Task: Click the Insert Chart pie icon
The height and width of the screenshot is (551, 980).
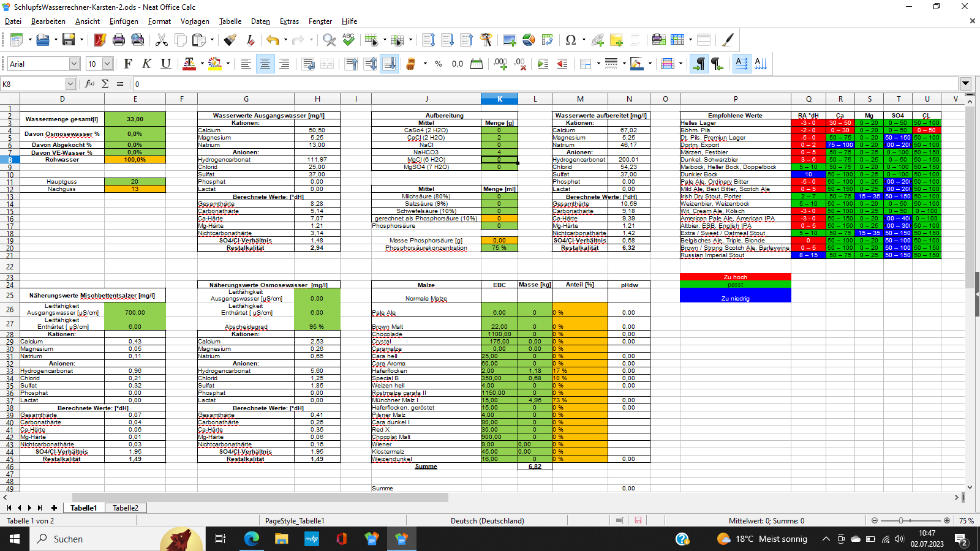Action: 529,40
